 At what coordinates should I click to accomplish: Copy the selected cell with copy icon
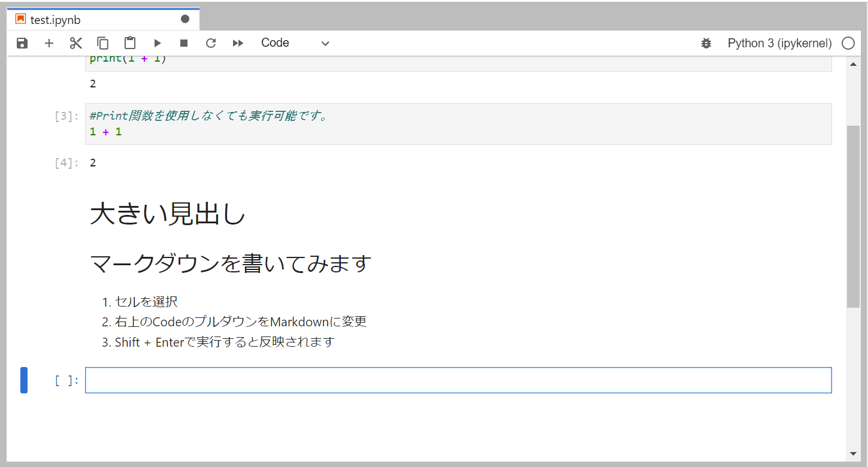[x=102, y=43]
